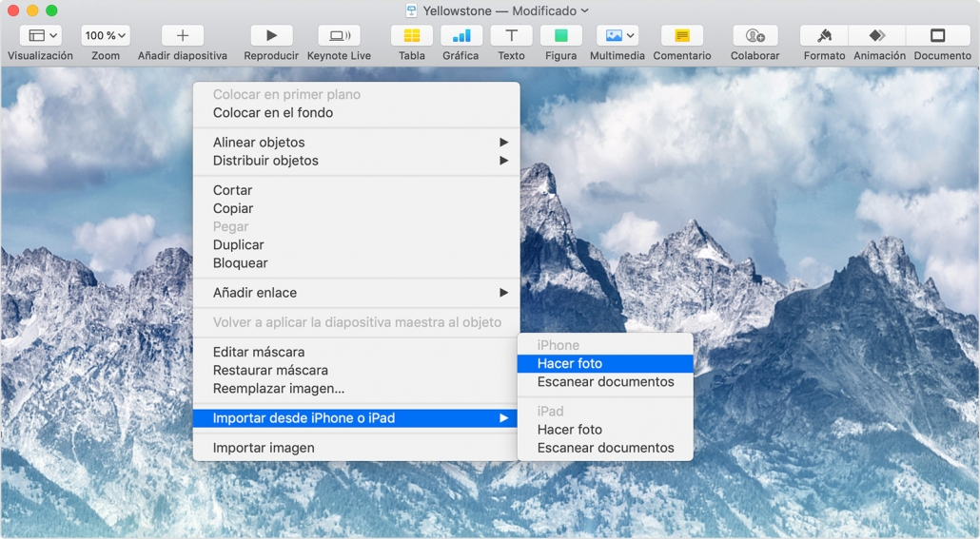Launch Keynote Live from the toolbar
Screen dimensions: 980x539
pyautogui.click(x=339, y=35)
